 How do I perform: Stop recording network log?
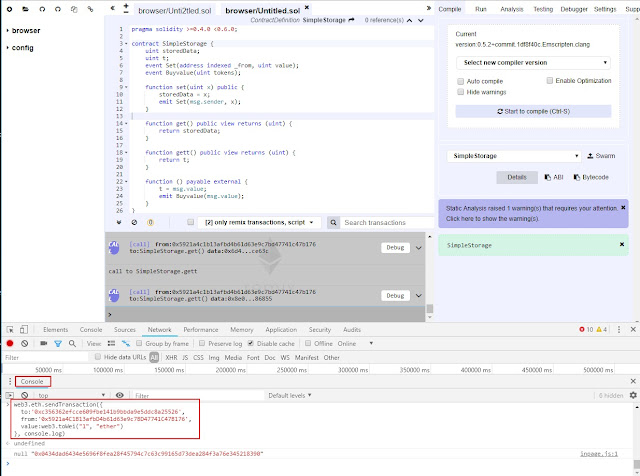10,343
